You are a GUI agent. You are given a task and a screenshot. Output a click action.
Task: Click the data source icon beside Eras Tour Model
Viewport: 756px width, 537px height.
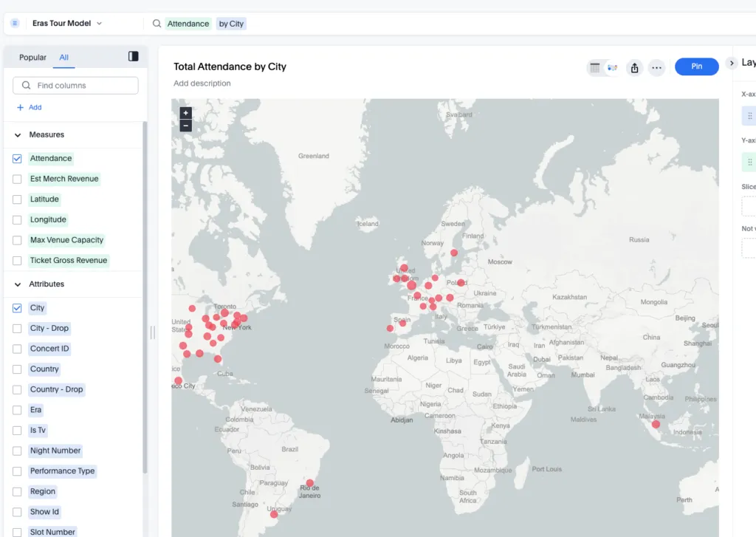coord(15,24)
